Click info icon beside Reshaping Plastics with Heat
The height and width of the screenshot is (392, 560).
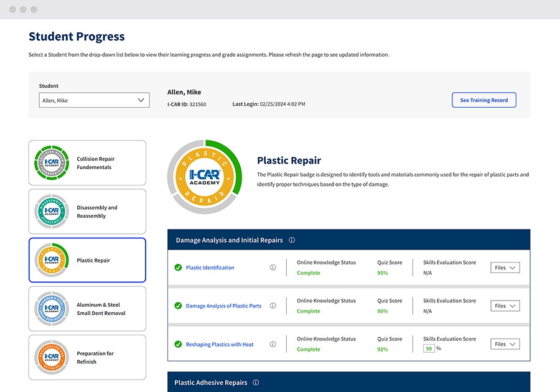tap(273, 344)
